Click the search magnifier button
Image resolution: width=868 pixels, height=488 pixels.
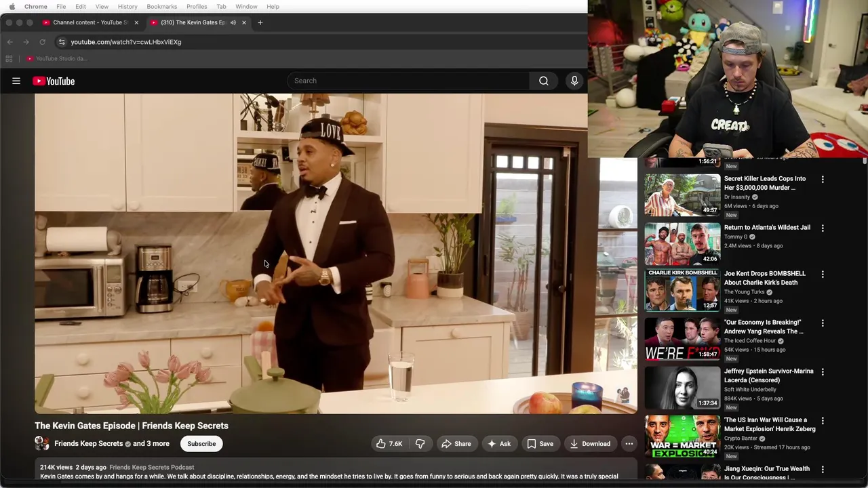pyautogui.click(x=544, y=81)
